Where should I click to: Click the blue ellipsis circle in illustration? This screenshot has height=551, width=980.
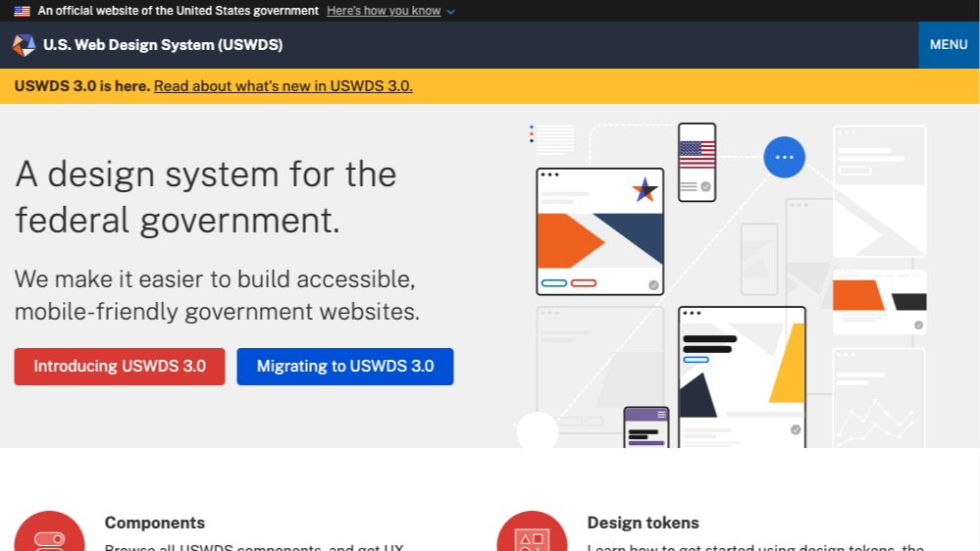(785, 157)
